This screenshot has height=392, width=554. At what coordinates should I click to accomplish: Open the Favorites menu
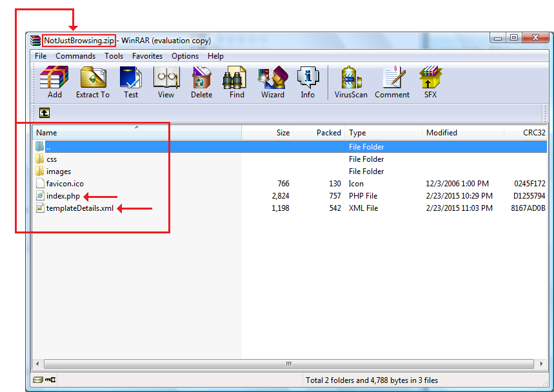coord(147,56)
